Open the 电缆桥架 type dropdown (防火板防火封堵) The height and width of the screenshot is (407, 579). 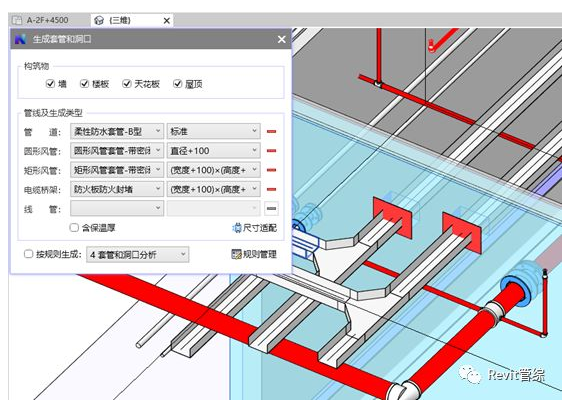pyautogui.click(x=117, y=189)
